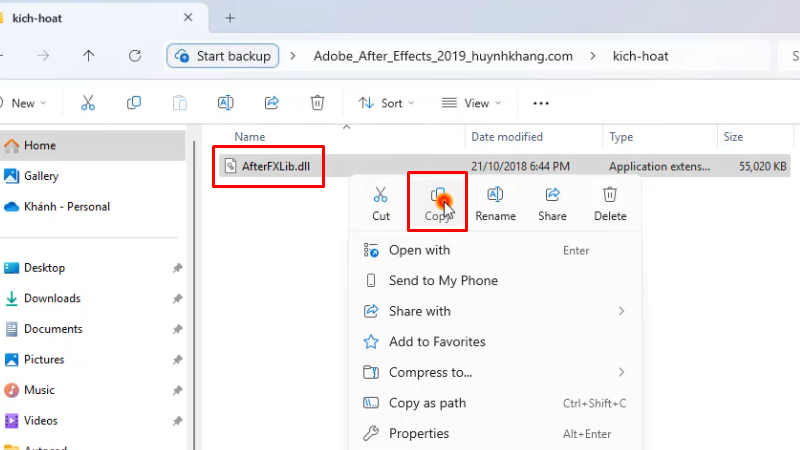Image resolution: width=800 pixels, height=450 pixels.
Task: Click the Cut icon in the toolbar
Action: [88, 103]
